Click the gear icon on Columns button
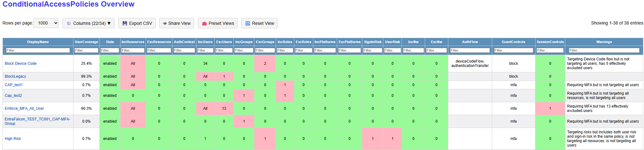 click(69, 23)
